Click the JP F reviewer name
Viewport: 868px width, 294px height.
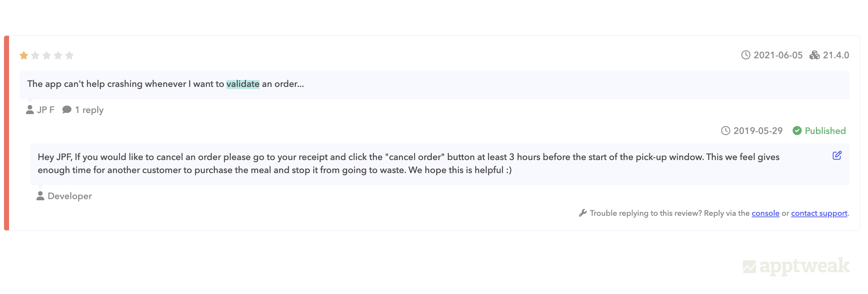pos(46,110)
